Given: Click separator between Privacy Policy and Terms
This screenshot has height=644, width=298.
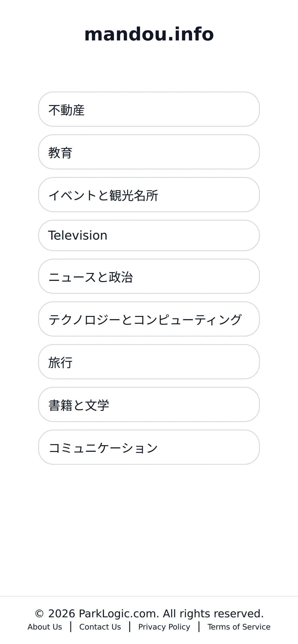Looking at the screenshot, I should click(x=199, y=627).
